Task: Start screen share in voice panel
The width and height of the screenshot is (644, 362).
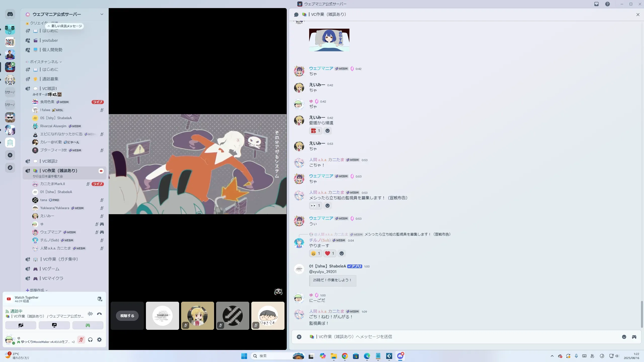Action: [54, 325]
